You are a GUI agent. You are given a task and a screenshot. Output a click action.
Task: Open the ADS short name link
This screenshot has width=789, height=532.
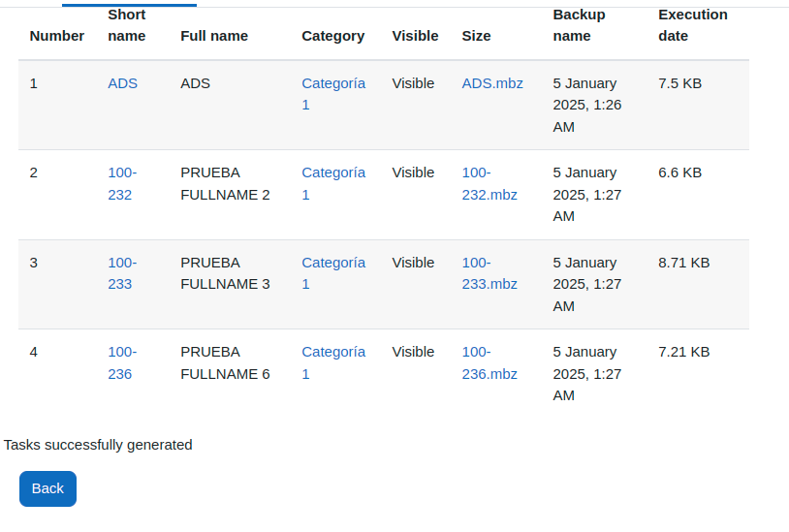[x=122, y=83]
